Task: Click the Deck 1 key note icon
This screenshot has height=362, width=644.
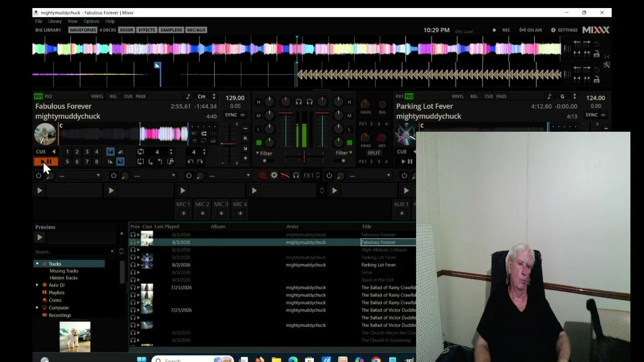Action: click(188, 97)
